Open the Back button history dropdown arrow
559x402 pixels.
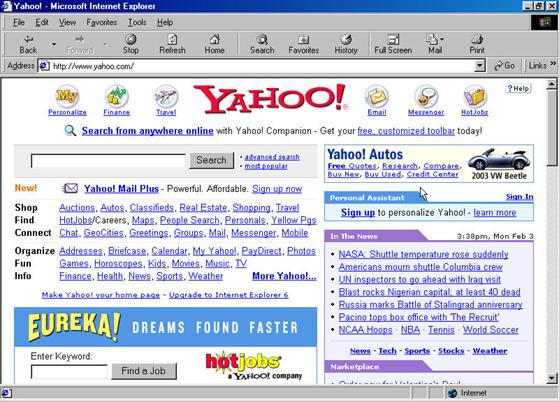point(54,44)
